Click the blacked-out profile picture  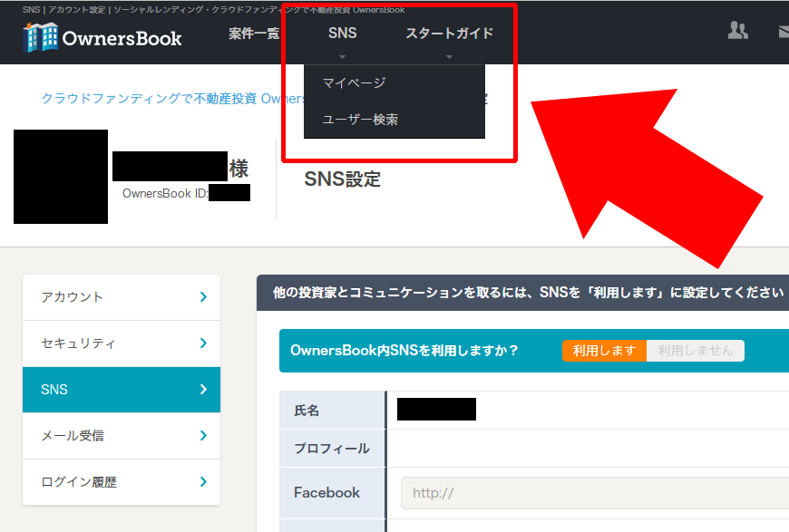click(61, 177)
